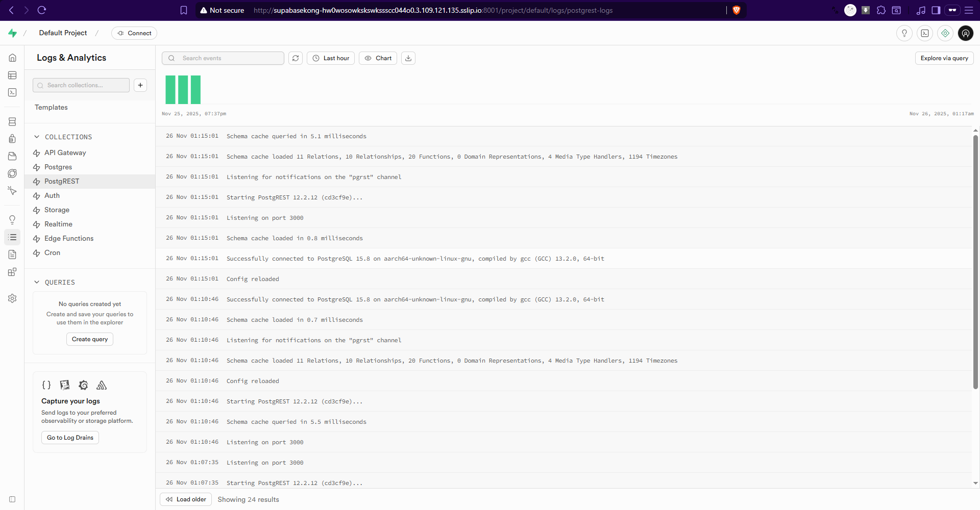Open the browser hamburger menu

point(969,10)
